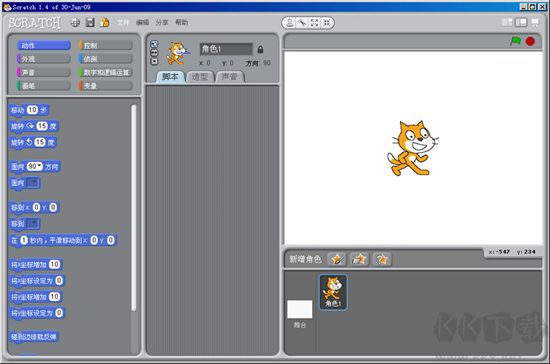
Task: Start scripts with the green flag
Action: (515, 41)
